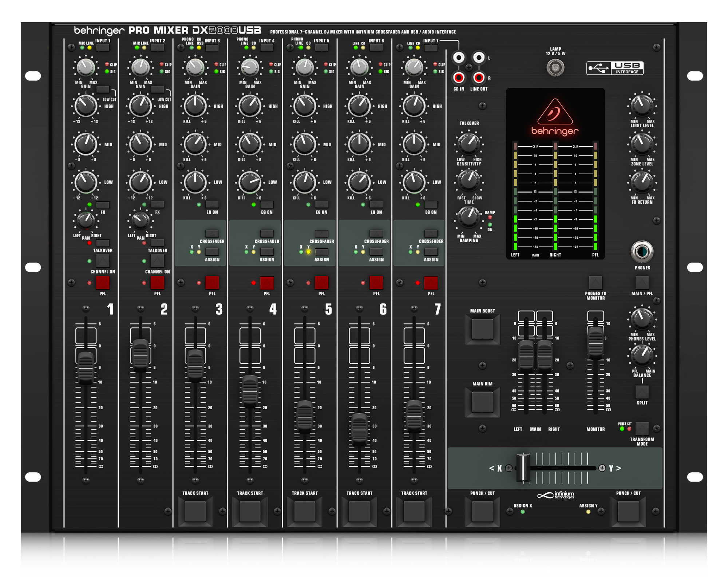Toggle the Split button
Screen dimensions: 728x577
[642, 392]
